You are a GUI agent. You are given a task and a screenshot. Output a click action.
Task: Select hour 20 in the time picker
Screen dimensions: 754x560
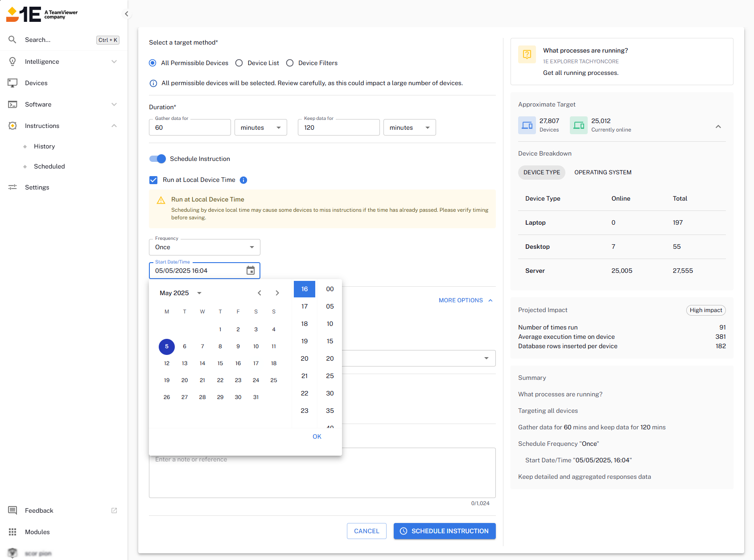(305, 358)
